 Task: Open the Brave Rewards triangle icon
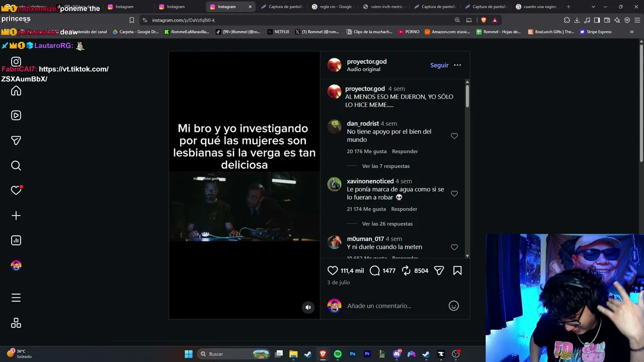495,20
